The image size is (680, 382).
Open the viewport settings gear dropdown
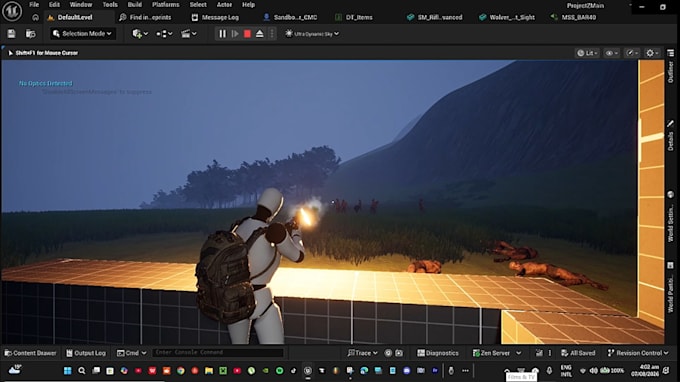pyautogui.click(x=652, y=53)
